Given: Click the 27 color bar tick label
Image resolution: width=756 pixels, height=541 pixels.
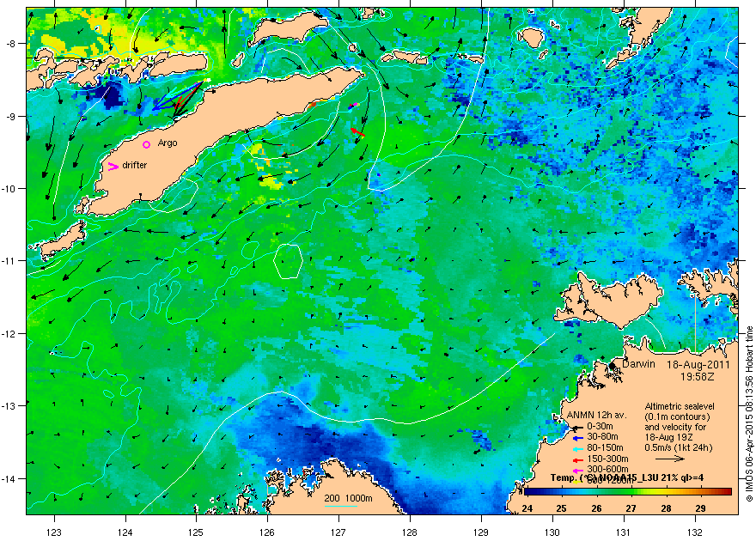Looking at the screenshot, I should 631,508.
